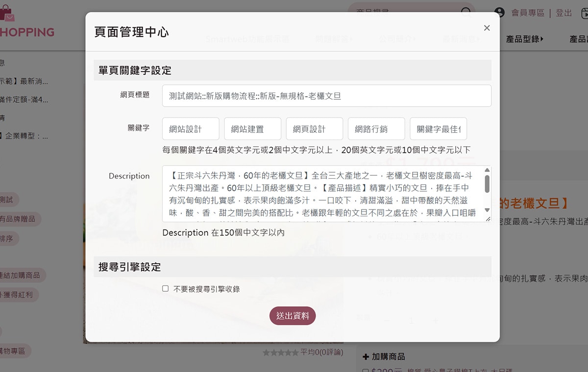Click the 網站設計 keyword field
Viewport: 588px width, 372px height.
tap(191, 129)
